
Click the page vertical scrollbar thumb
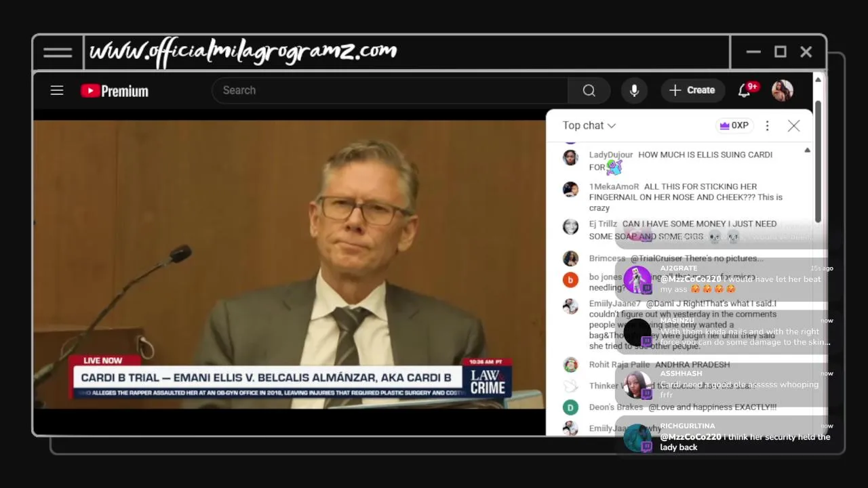coord(818,161)
